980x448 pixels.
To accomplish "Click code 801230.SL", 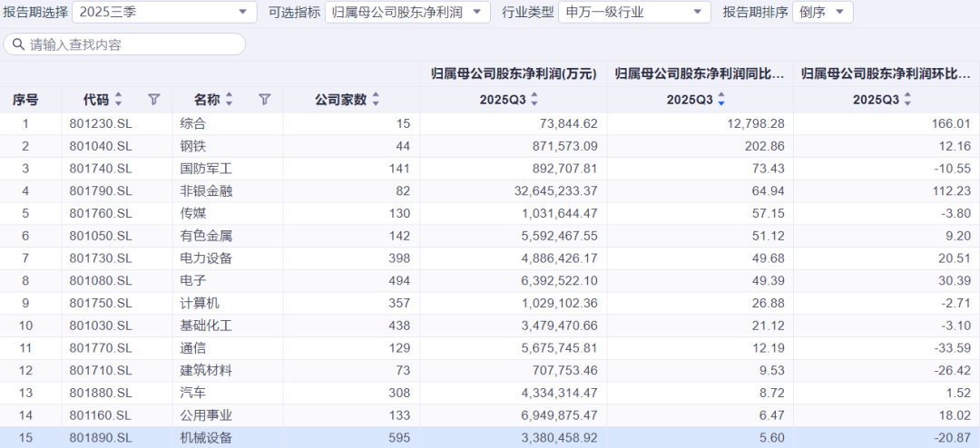I will (x=101, y=123).
